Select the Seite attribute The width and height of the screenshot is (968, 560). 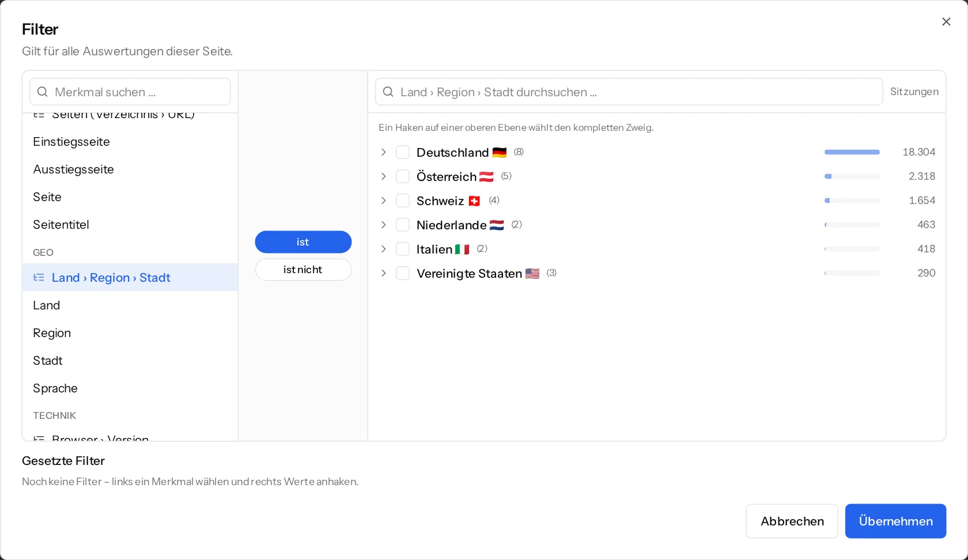pyautogui.click(x=130, y=197)
